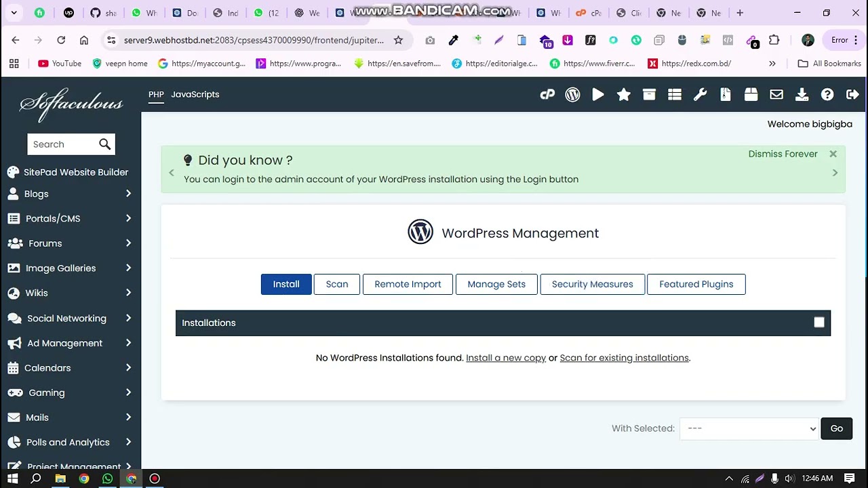Click the Ad Management megaphone icon
Image resolution: width=868 pixels, height=488 pixels.
point(14,343)
